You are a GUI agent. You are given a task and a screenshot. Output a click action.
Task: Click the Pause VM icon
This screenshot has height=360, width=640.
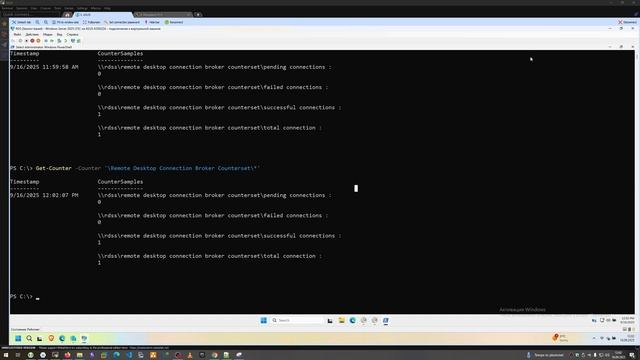(x=46, y=41)
